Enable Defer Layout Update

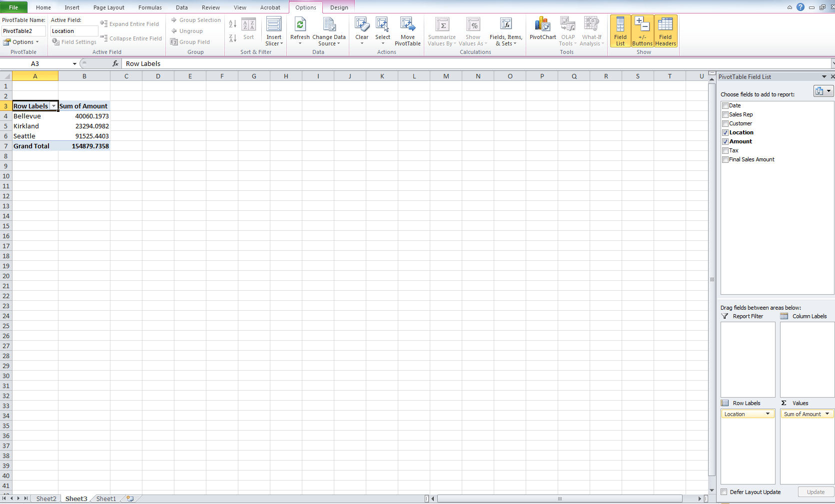[x=724, y=492]
